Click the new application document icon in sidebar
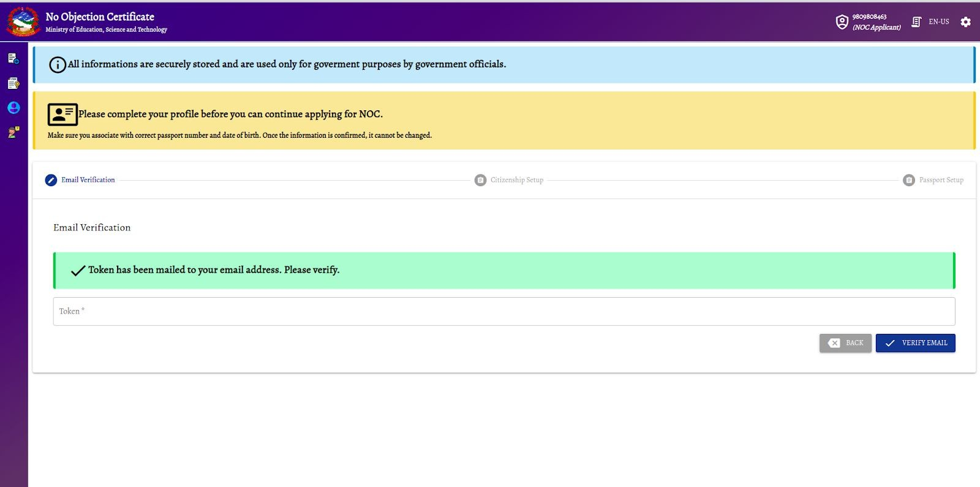This screenshot has height=487, width=980. pos(13,59)
